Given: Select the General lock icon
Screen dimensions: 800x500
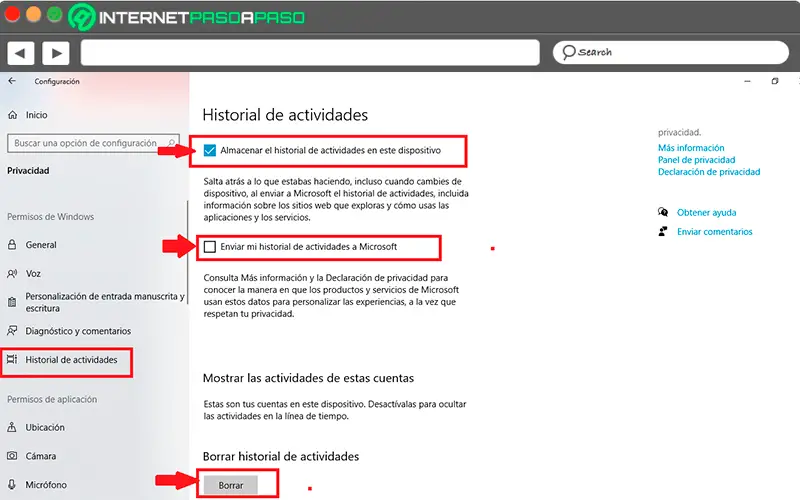Looking at the screenshot, I should (x=12, y=244).
